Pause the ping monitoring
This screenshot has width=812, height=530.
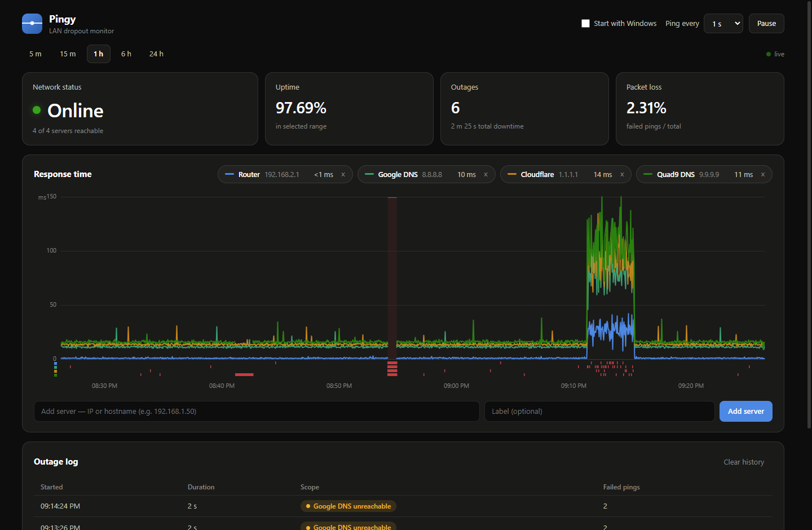pos(766,24)
